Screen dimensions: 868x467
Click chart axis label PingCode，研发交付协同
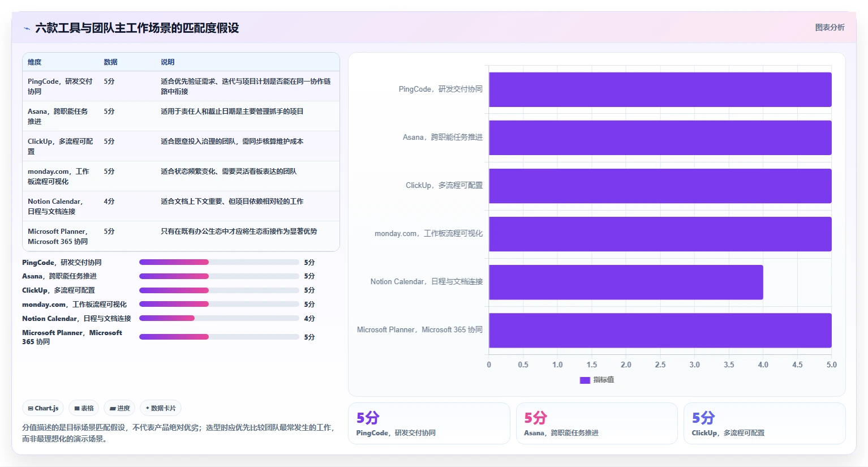441,89
